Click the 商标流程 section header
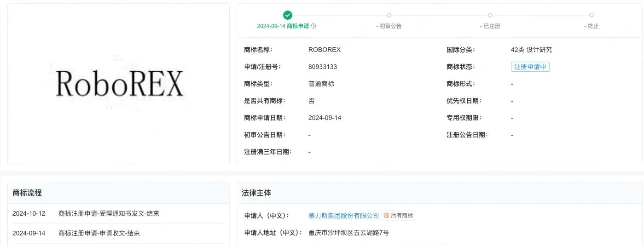 27,193
